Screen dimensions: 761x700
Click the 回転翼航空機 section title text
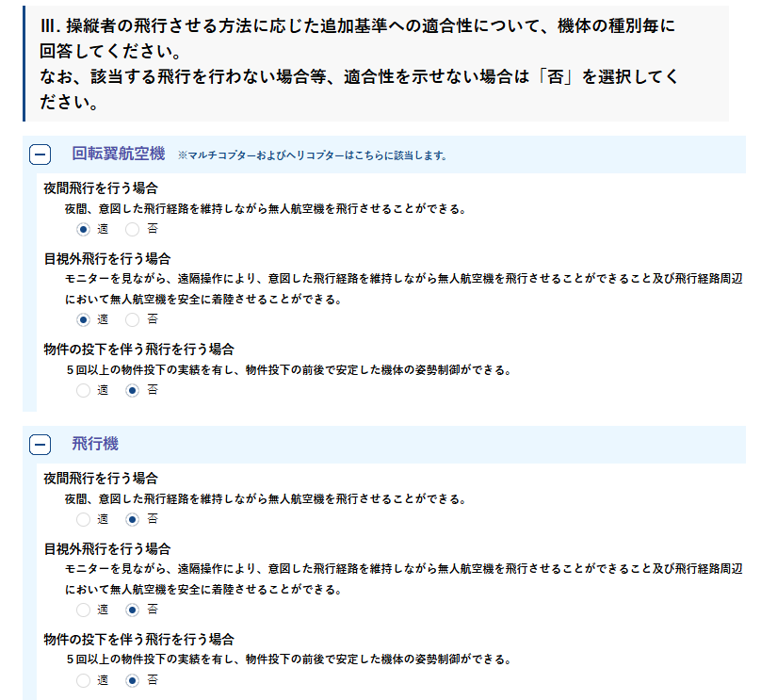(x=119, y=154)
